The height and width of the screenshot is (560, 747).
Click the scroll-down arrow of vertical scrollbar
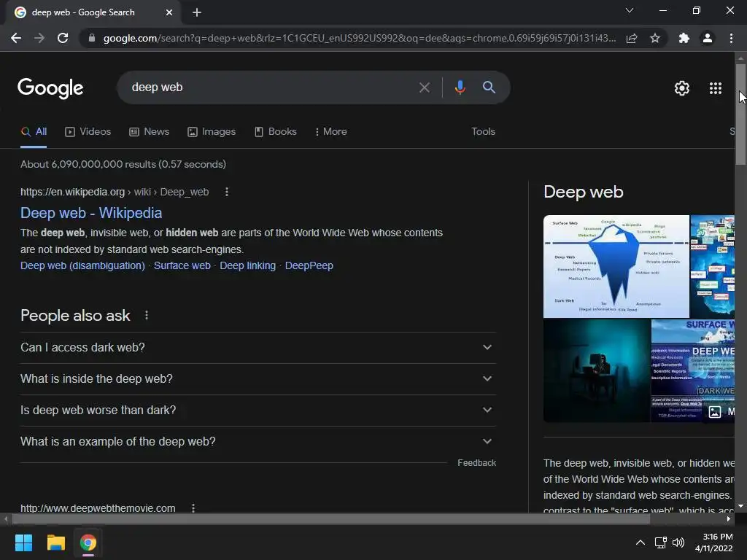[740, 506]
